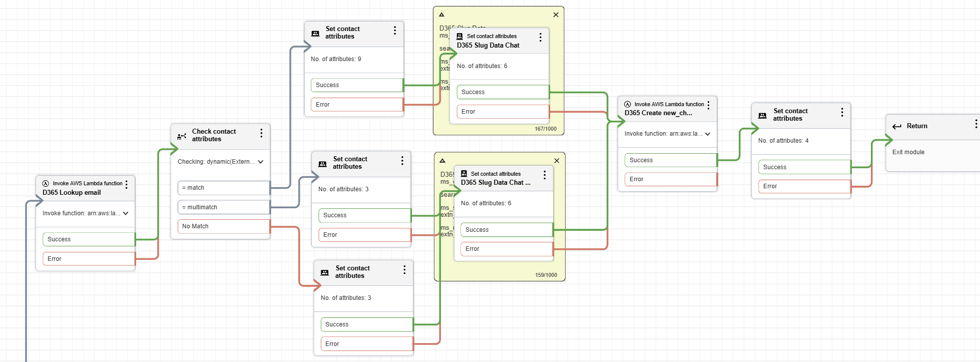
Task: Open D365 Slug Data Chat block's kebab menu
Action: click(541, 38)
